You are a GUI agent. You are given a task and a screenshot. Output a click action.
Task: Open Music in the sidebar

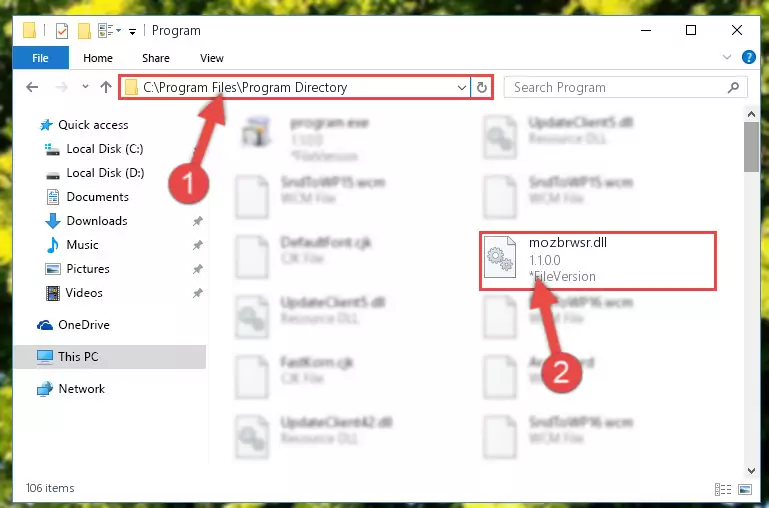82,245
